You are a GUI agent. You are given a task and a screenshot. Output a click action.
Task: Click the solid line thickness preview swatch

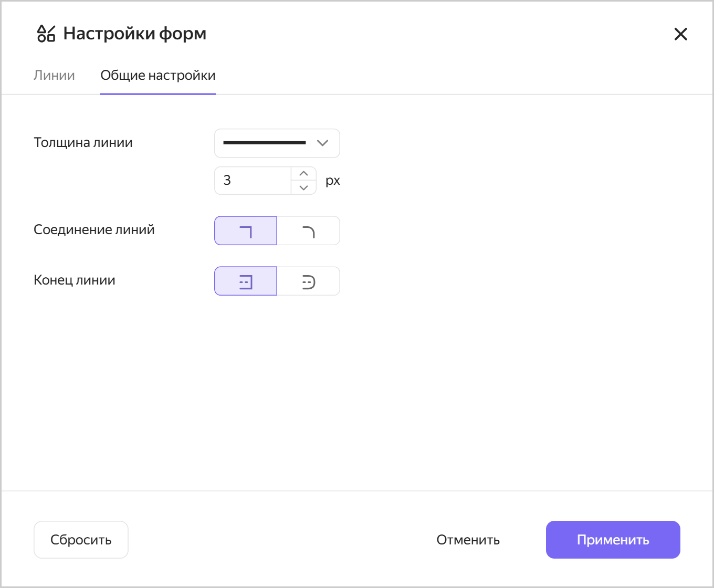pyautogui.click(x=264, y=142)
